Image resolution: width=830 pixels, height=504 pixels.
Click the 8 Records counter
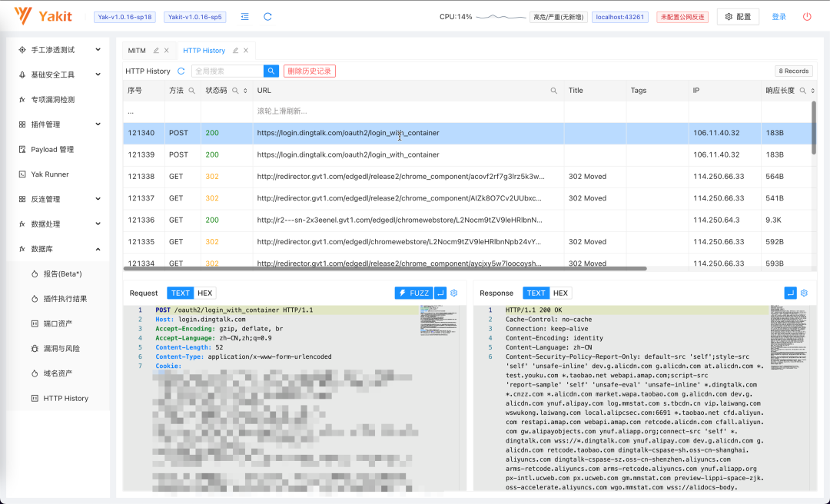pyautogui.click(x=793, y=71)
